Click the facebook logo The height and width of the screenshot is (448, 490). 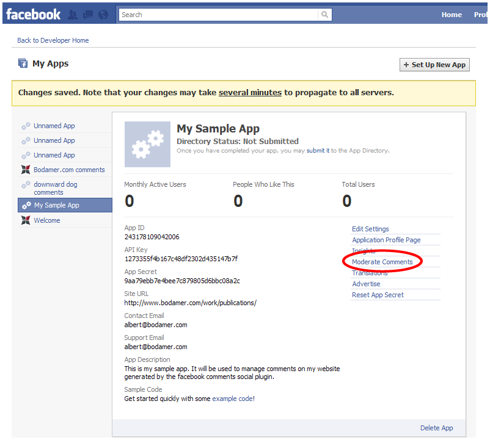[33, 15]
